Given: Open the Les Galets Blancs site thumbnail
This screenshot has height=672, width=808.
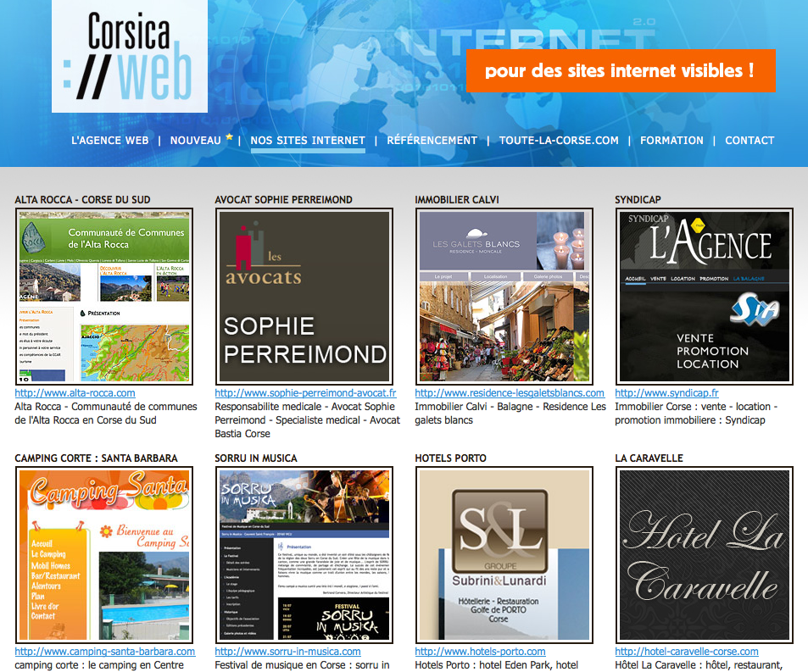Looking at the screenshot, I should point(504,297).
